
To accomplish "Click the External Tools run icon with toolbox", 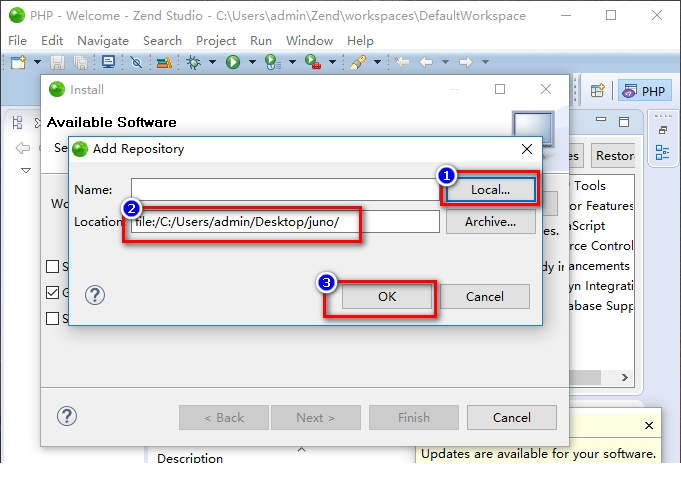I will click(x=313, y=62).
